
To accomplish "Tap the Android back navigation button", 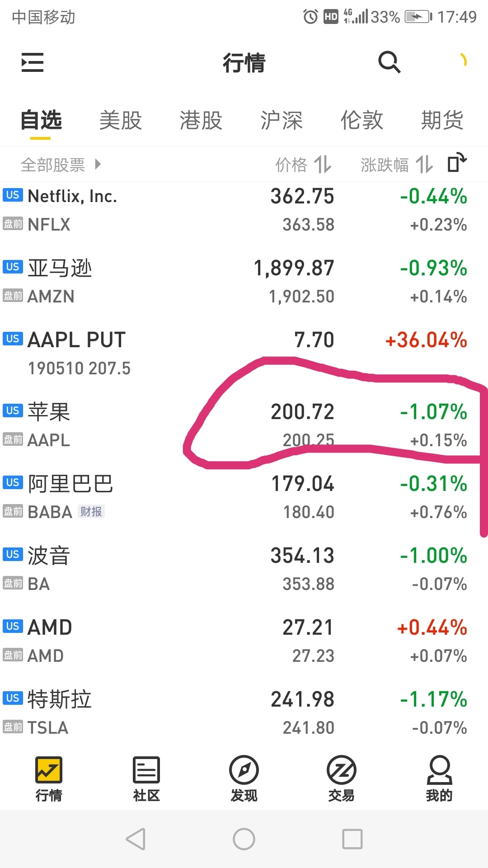I will pos(136,839).
